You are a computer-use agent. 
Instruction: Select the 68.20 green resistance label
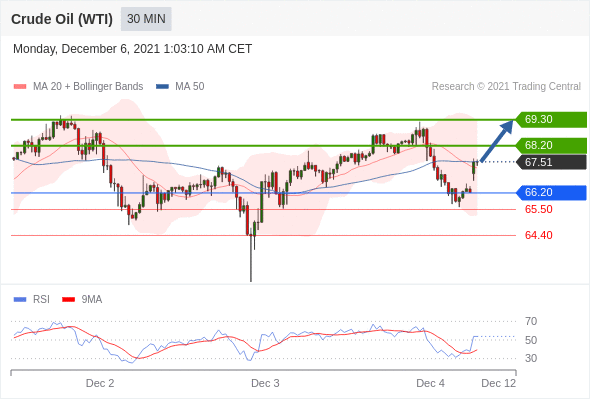[551, 145]
